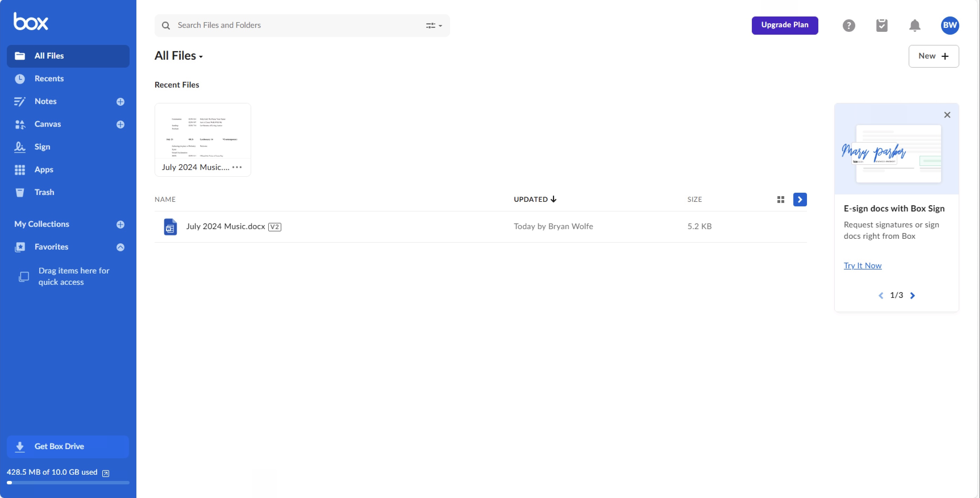Open Trash in the sidebar
980x498 pixels.
click(x=68, y=192)
